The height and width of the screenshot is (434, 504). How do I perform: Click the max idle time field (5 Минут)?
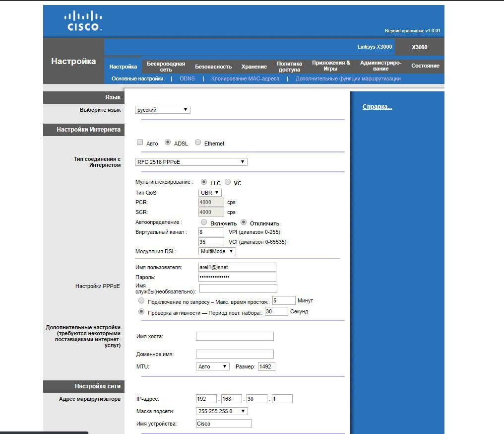tap(284, 300)
